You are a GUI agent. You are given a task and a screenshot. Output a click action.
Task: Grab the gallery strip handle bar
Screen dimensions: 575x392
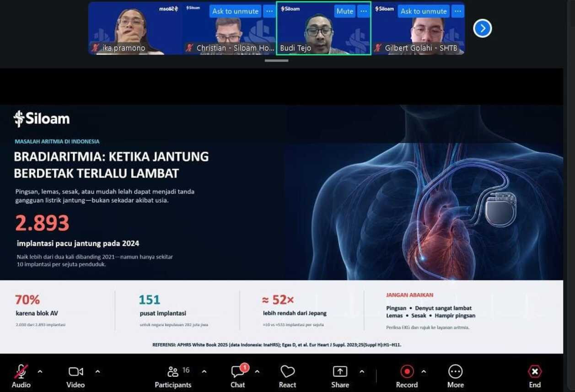(x=276, y=60)
